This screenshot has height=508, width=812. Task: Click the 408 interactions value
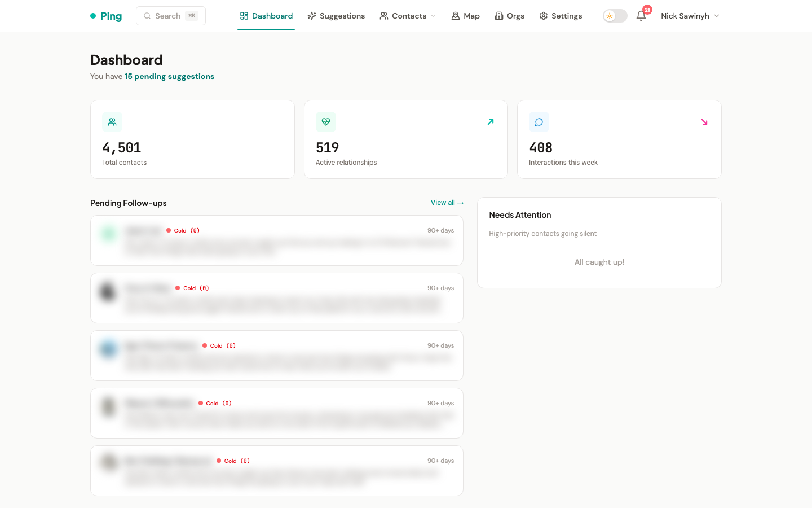(x=541, y=148)
